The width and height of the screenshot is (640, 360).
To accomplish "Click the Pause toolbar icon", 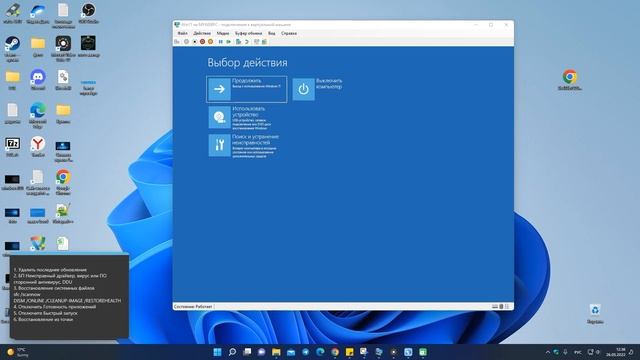I will (x=221, y=42).
